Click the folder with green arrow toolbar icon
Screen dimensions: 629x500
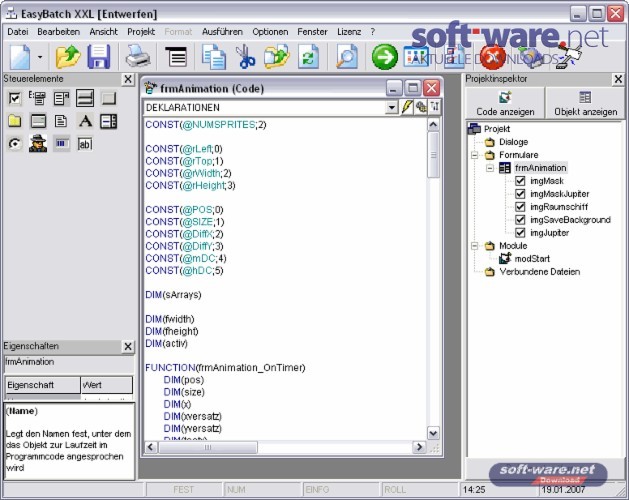(276, 57)
